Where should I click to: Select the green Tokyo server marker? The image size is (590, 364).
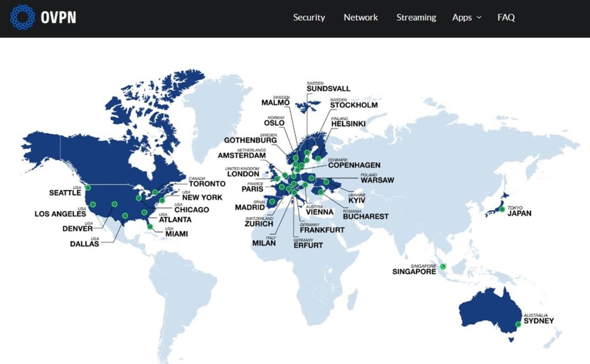tap(502, 210)
